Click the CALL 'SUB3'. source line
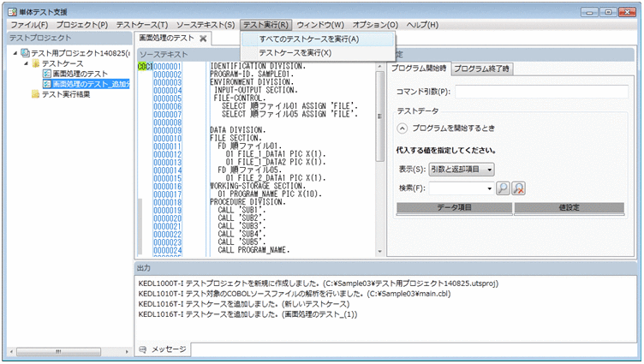 241,226
